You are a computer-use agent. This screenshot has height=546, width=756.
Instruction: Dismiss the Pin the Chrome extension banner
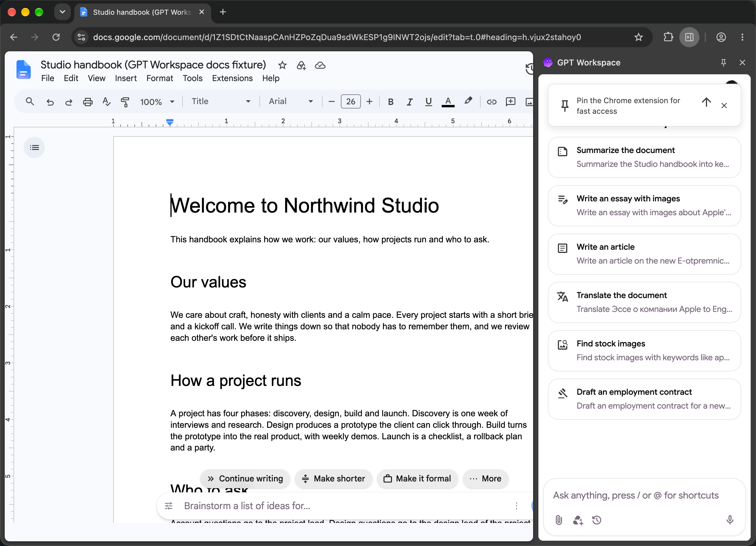point(724,106)
